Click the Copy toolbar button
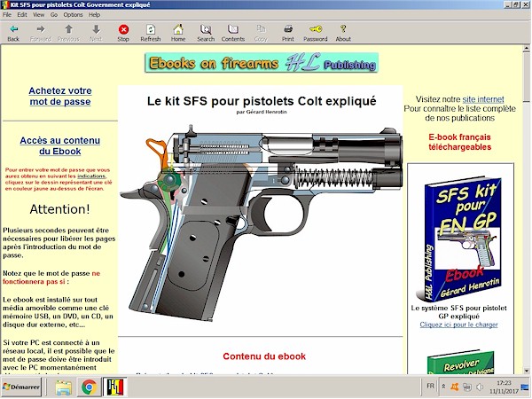The image size is (532, 399). tap(261, 33)
